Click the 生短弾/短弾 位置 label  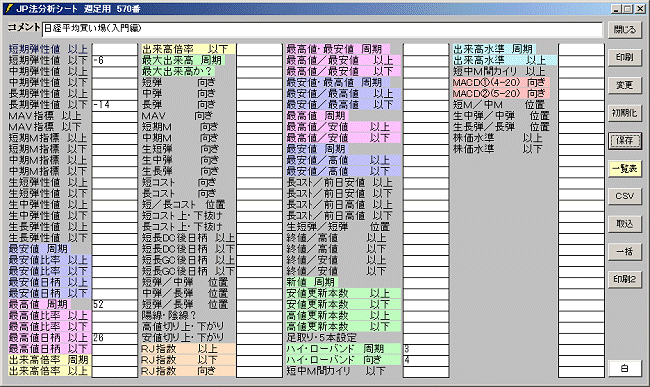tap(338, 227)
